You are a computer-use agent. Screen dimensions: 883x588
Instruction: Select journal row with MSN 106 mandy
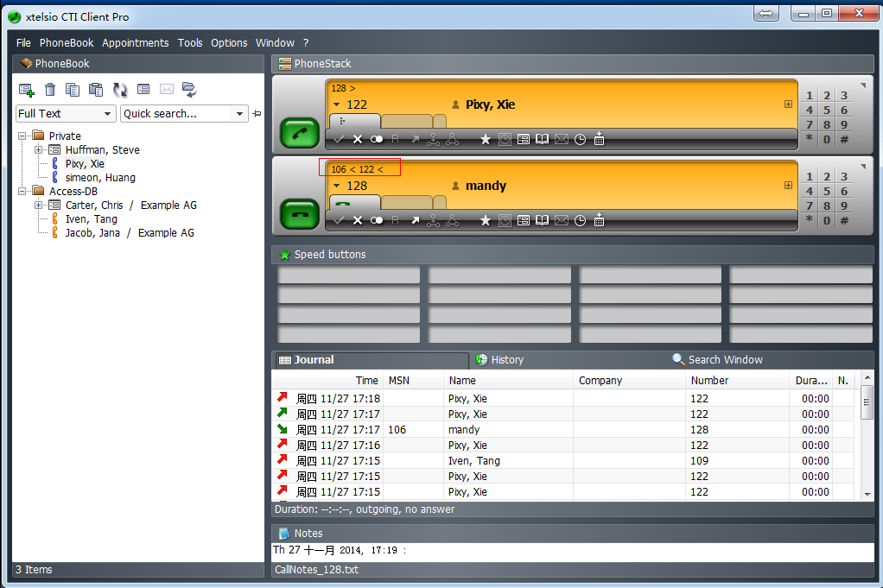click(x=563, y=430)
